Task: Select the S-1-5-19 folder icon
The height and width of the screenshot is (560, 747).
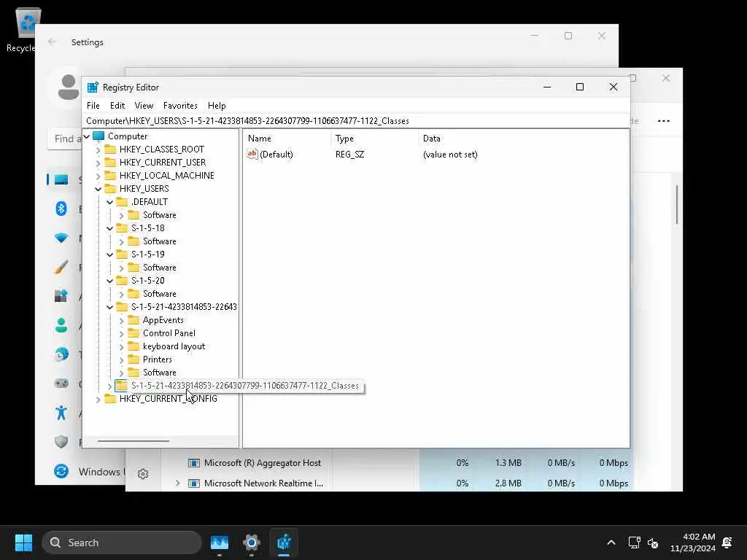Action: click(122, 254)
